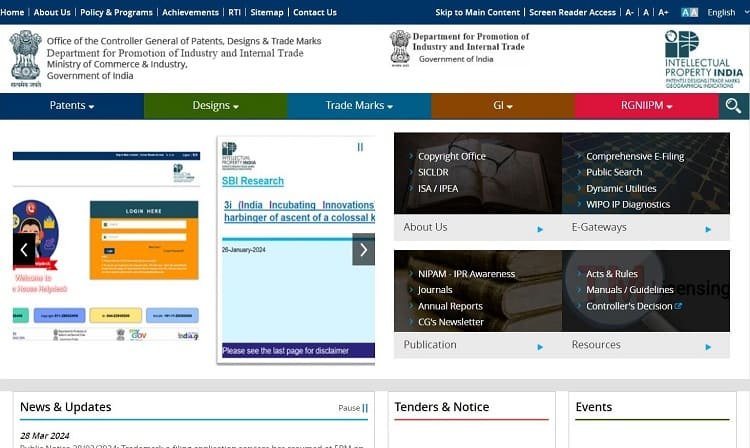This screenshot has width=750, height=448.
Task: Open the SBI Research heading link
Action: point(253,181)
